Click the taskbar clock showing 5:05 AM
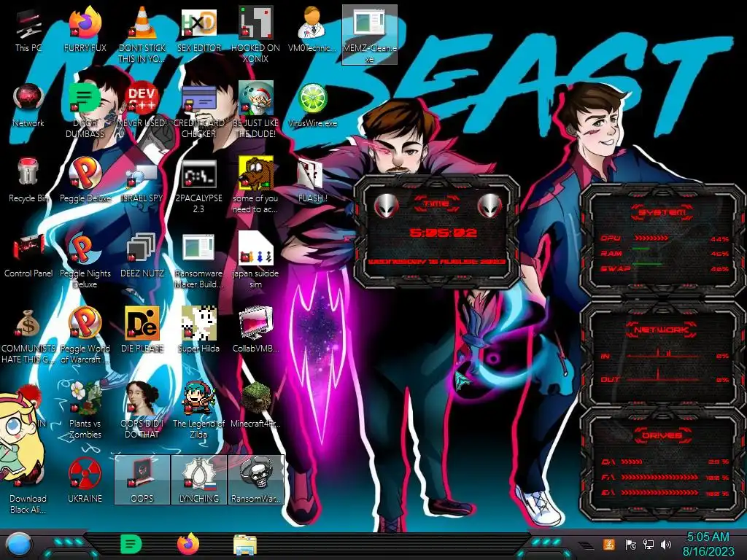The image size is (747, 560). click(x=708, y=544)
